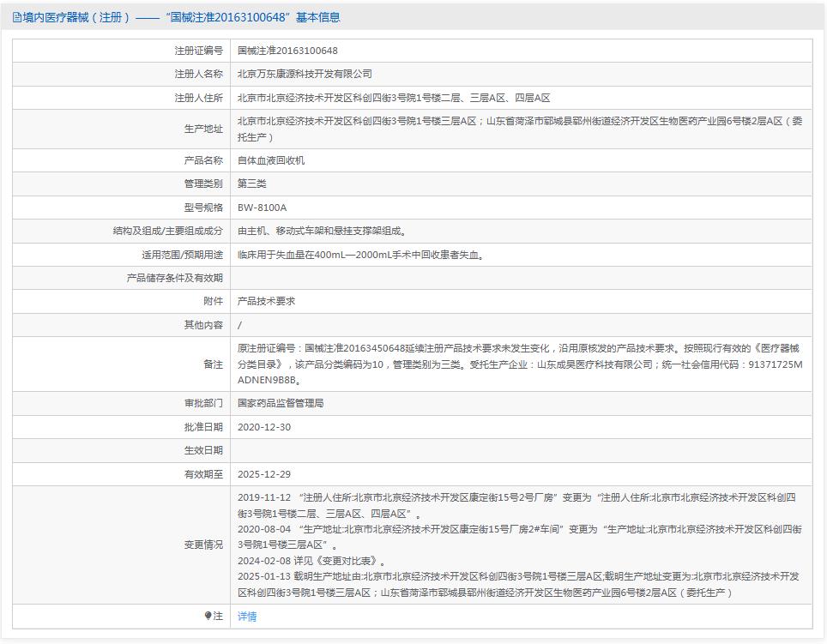The height and width of the screenshot is (644, 827).
Task: Click the document icon before 境内医疗器械 title
Action: coord(17,17)
